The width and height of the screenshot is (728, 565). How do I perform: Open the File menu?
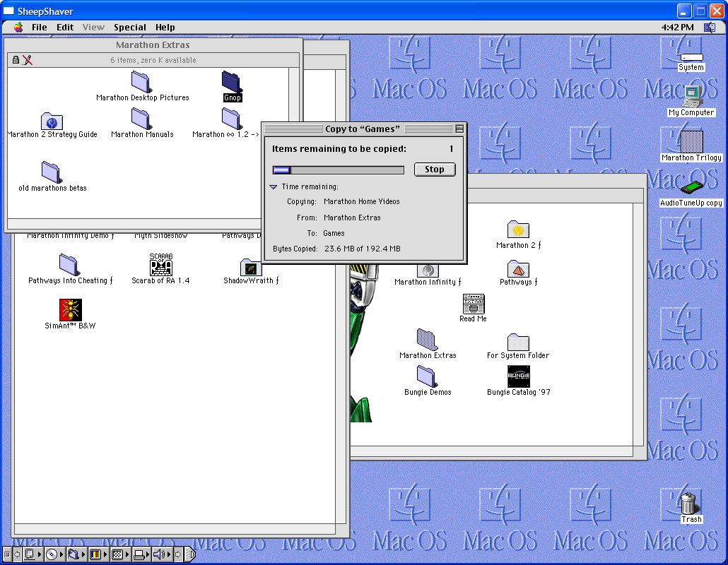40,28
